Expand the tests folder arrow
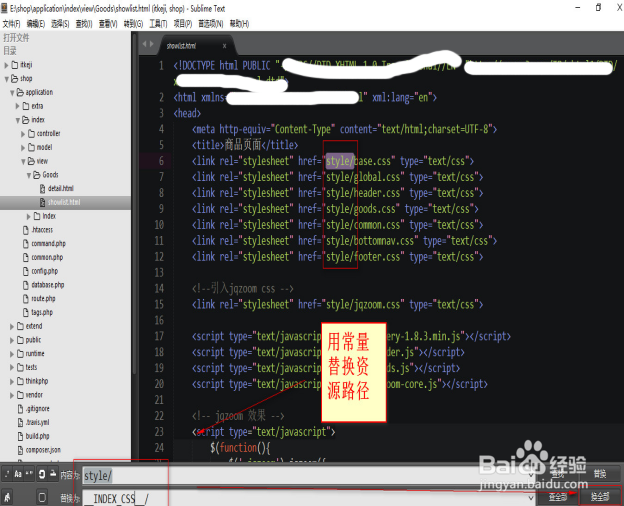The height and width of the screenshot is (506, 624). [12, 368]
